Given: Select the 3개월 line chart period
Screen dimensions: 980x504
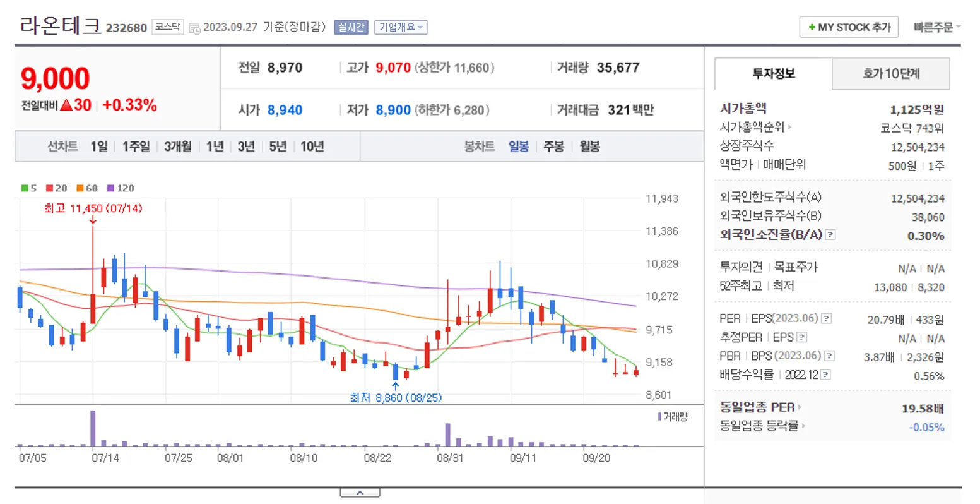Looking at the screenshot, I should click(178, 147).
